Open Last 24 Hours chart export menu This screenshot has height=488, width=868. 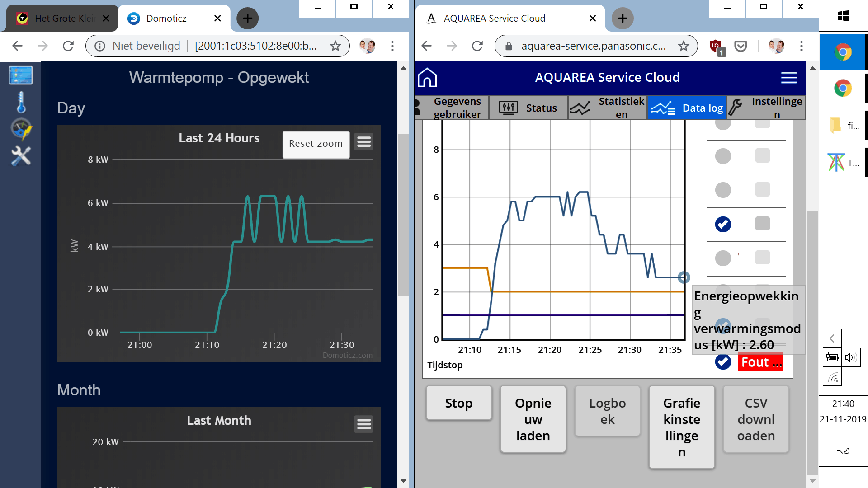364,142
